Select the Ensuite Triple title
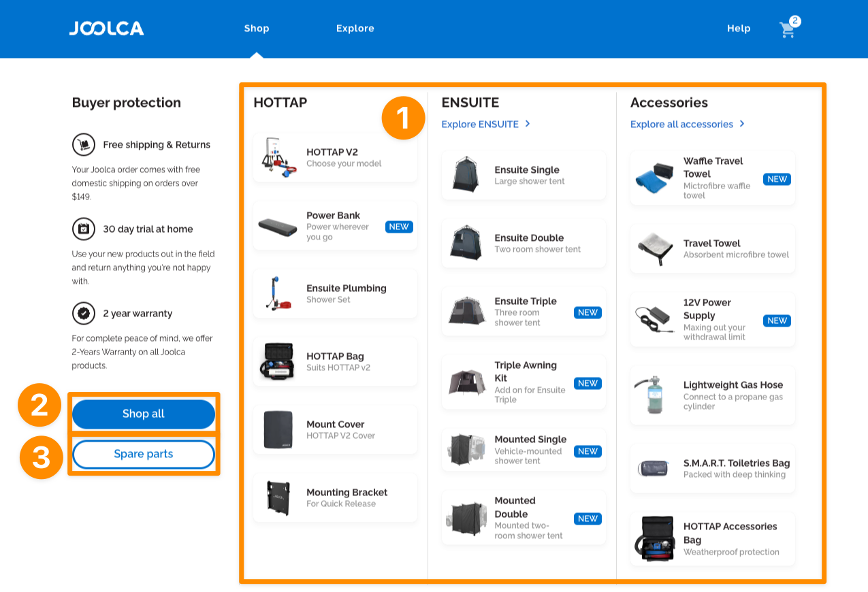The height and width of the screenshot is (592, 868). coord(526,301)
